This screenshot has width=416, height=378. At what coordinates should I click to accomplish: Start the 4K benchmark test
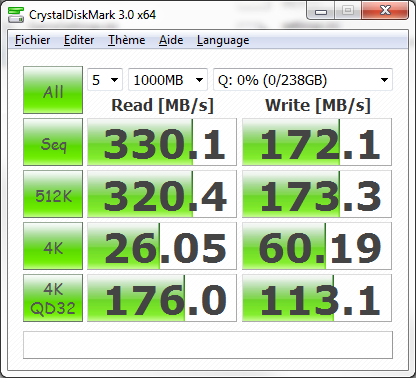click(53, 246)
